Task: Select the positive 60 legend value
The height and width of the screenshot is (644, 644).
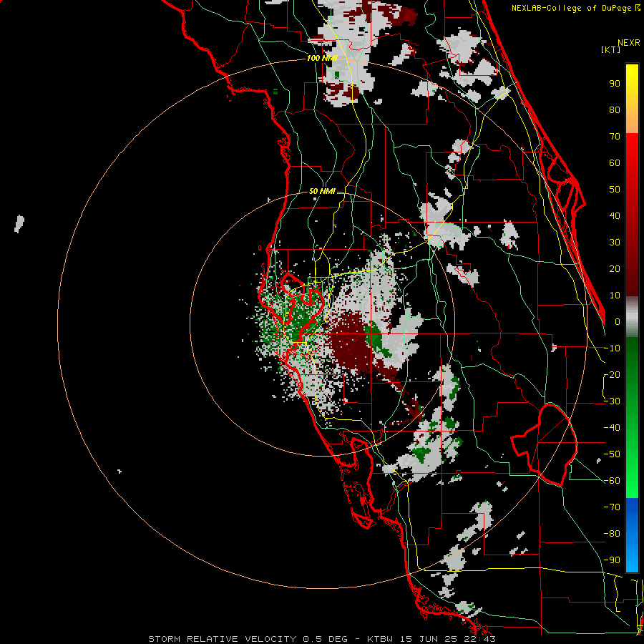Action: coord(615,162)
